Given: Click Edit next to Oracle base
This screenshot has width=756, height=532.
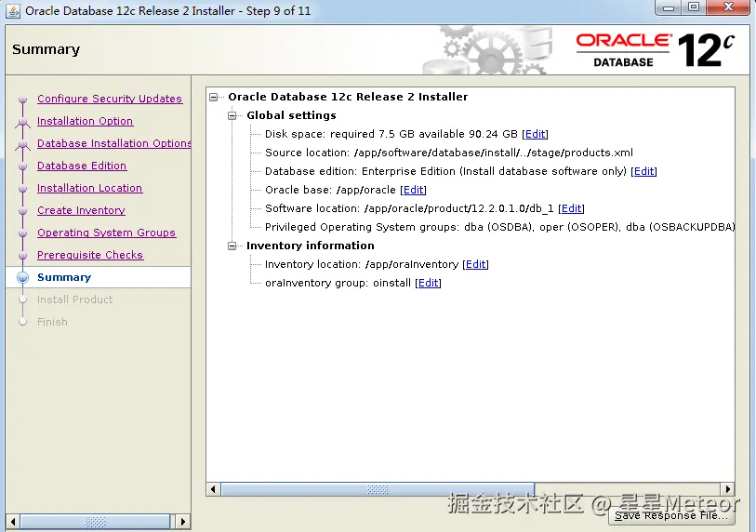Looking at the screenshot, I should tap(414, 190).
